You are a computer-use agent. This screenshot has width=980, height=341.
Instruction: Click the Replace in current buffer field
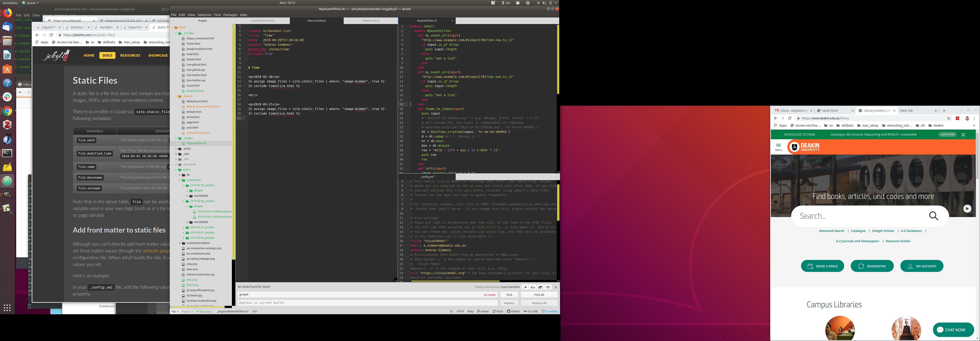click(x=367, y=303)
